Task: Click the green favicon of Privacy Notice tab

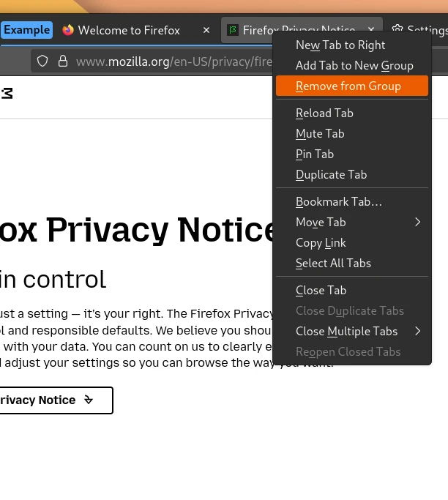Action: (233, 30)
